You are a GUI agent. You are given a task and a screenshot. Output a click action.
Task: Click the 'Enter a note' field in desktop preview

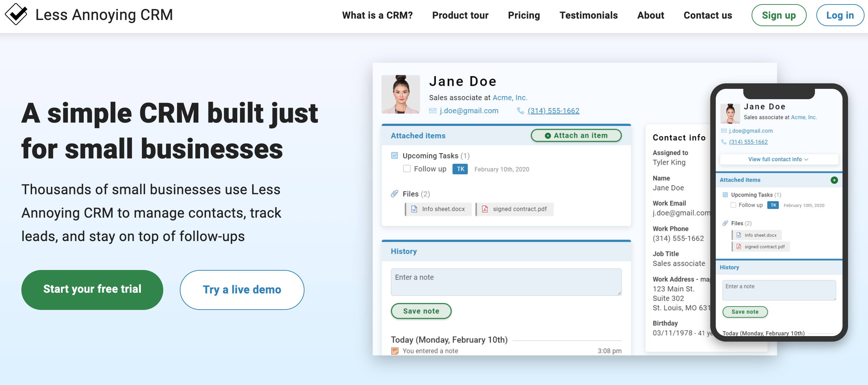pos(506,282)
